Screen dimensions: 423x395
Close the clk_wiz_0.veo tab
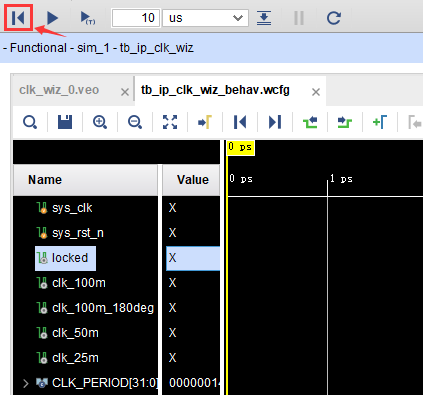125,92
